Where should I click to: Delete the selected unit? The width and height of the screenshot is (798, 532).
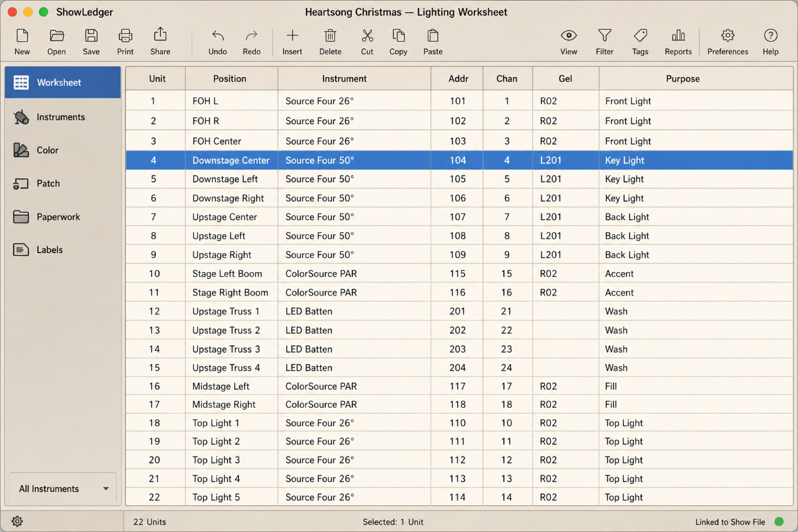330,42
